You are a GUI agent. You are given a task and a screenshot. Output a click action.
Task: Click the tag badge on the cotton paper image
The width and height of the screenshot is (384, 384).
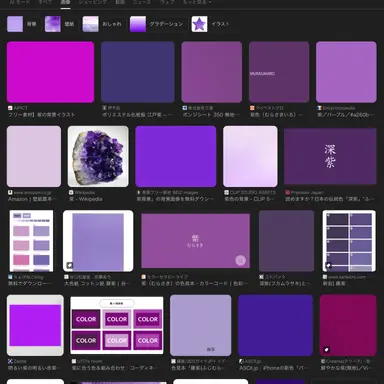pos(70,265)
